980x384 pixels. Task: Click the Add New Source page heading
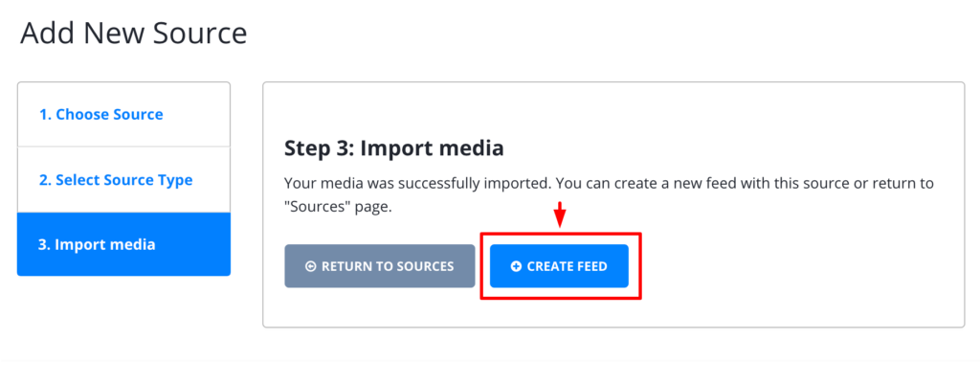134,34
